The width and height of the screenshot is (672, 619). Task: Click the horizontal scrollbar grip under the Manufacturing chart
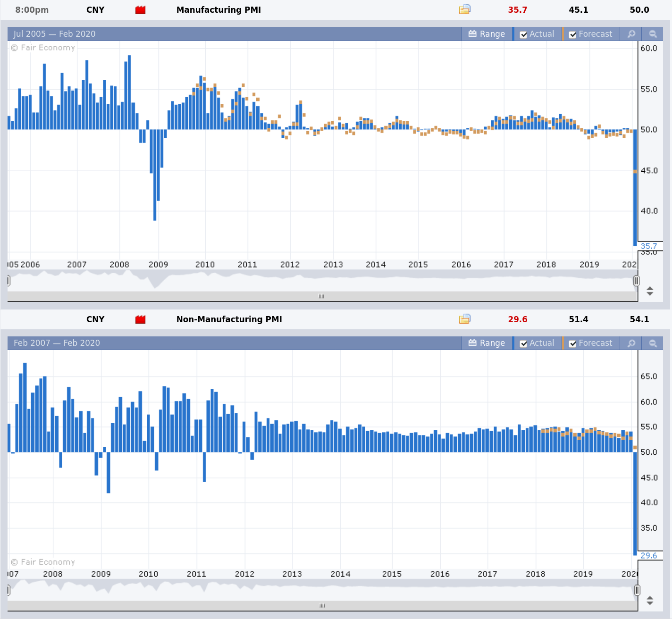pyautogui.click(x=322, y=296)
